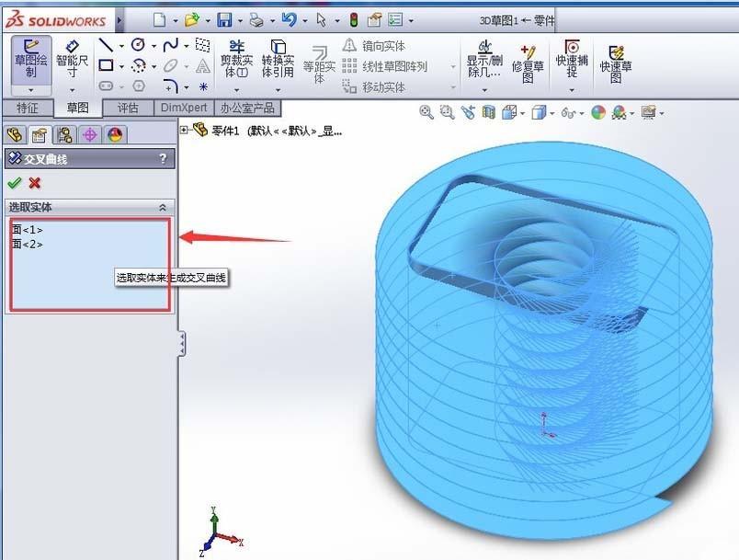Select 面<1> in the selection list
739x560 pixels.
[x=28, y=227]
